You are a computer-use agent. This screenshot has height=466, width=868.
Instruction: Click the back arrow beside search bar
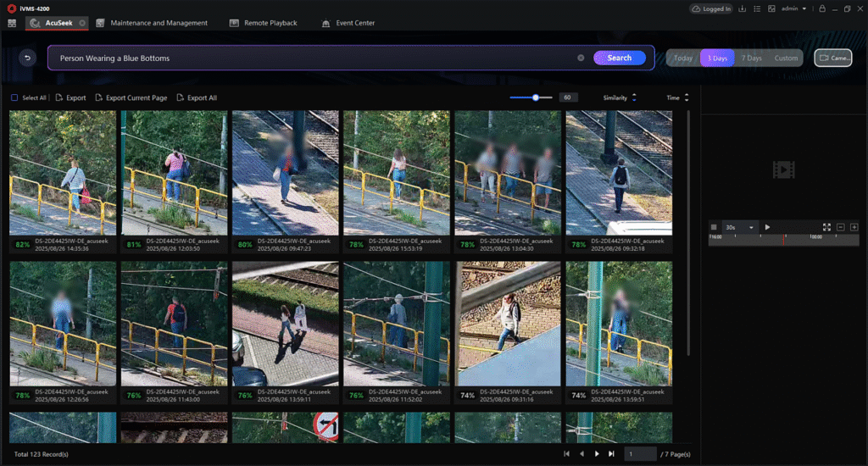click(x=28, y=58)
